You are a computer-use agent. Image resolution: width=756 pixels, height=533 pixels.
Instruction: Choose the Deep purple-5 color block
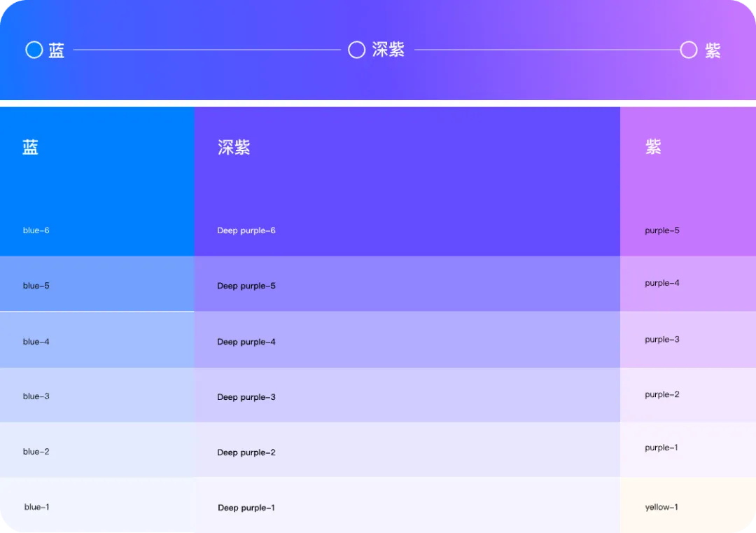click(x=407, y=284)
